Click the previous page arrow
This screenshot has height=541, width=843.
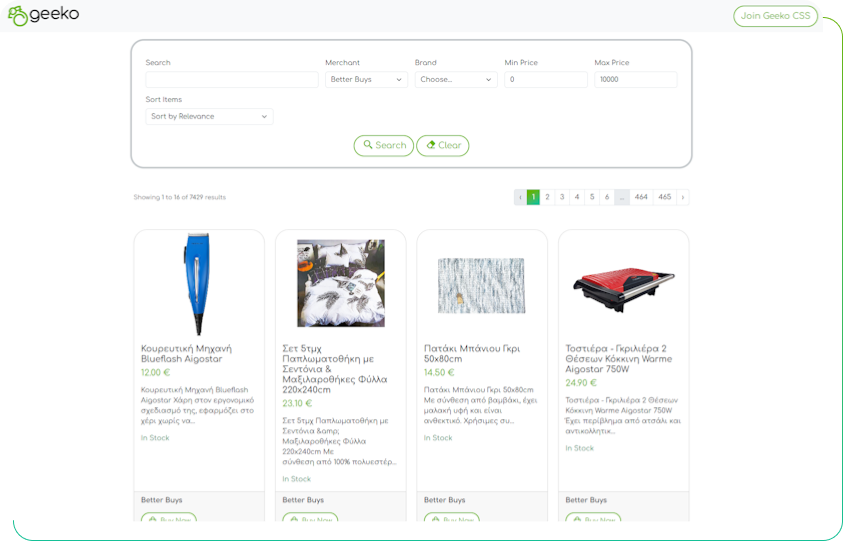point(520,197)
